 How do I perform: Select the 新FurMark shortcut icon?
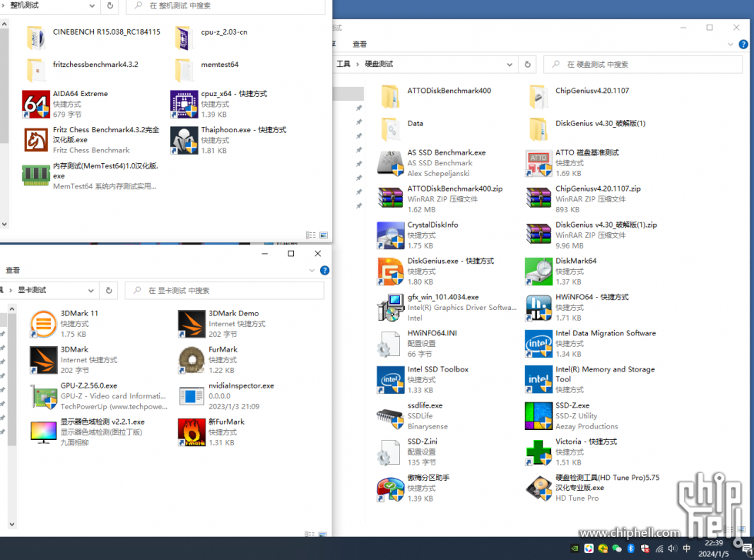pos(192,432)
